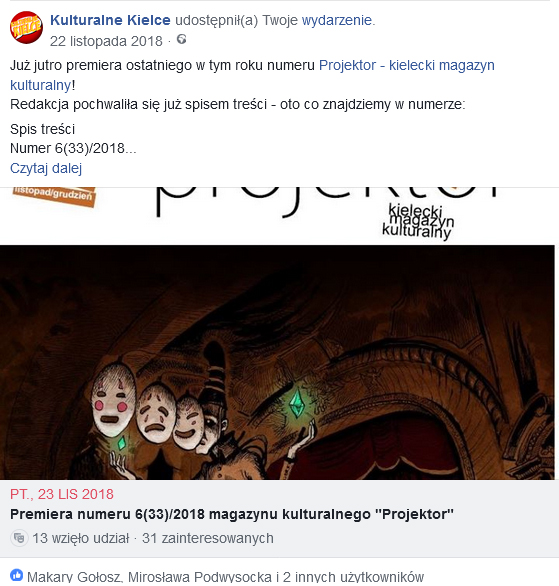The width and height of the screenshot is (559, 586).
Task: Click the event attendance icon beside 13 wzięło udział
Action: 19,538
